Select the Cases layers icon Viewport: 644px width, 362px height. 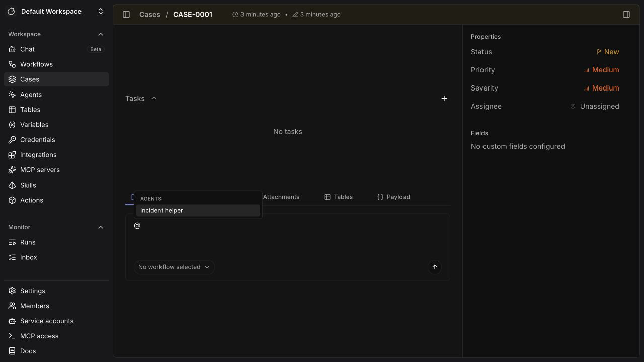pos(12,79)
